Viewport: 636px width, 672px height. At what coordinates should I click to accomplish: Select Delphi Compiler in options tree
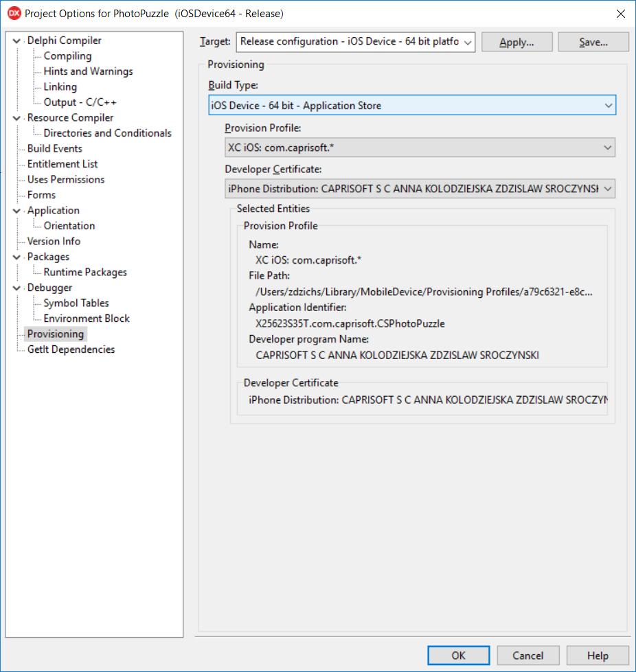point(65,40)
